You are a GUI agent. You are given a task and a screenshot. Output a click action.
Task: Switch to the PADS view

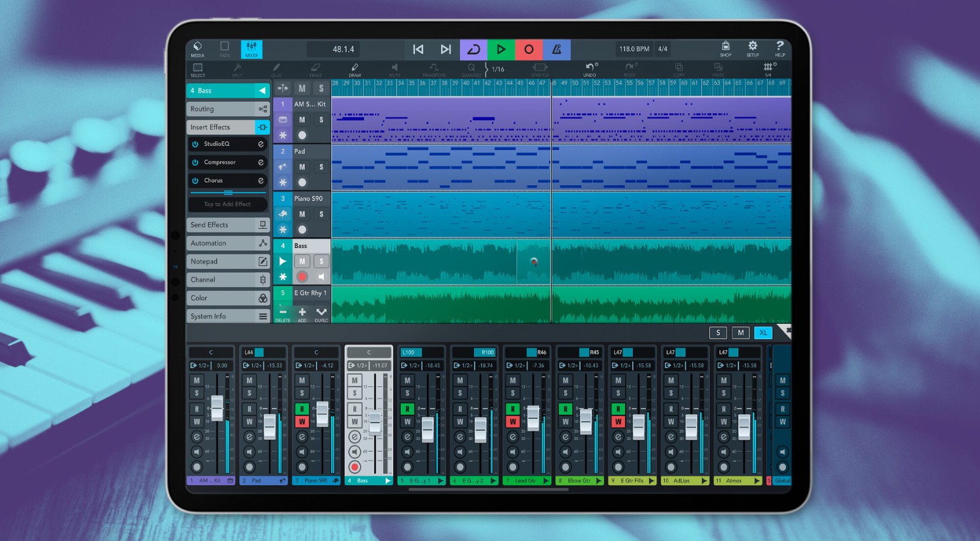tap(224, 49)
